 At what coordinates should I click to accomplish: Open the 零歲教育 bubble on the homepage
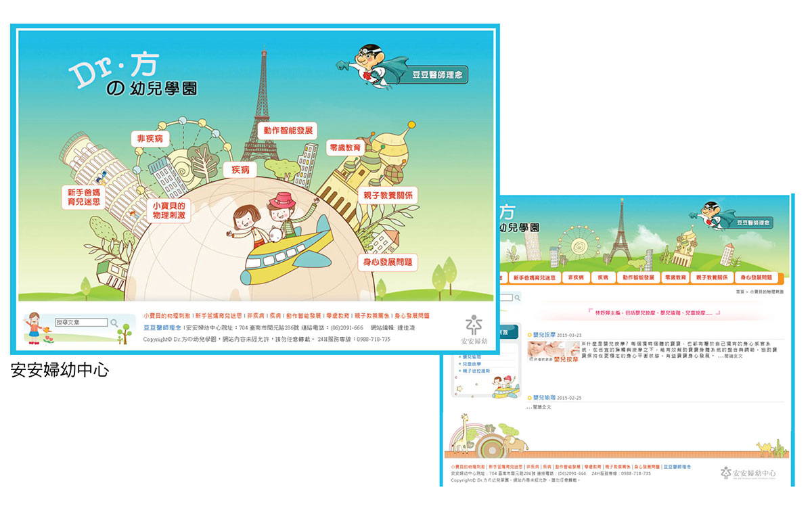(346, 147)
